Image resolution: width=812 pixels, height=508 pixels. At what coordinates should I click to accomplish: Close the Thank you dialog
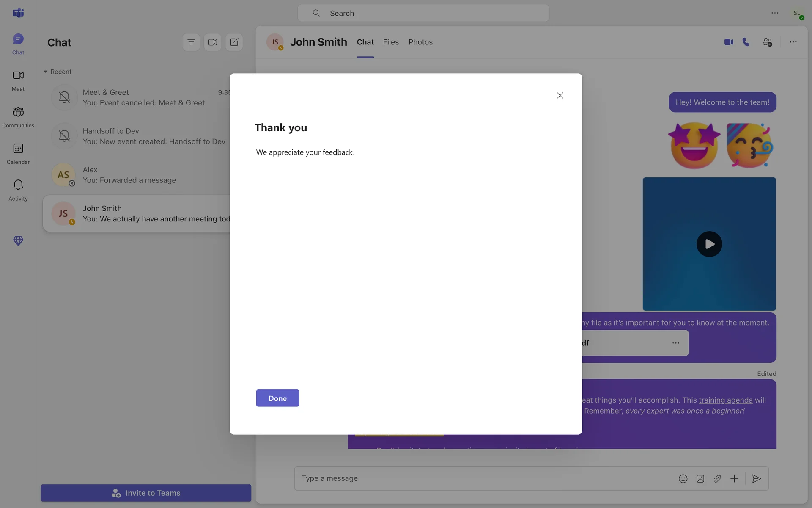pos(560,96)
